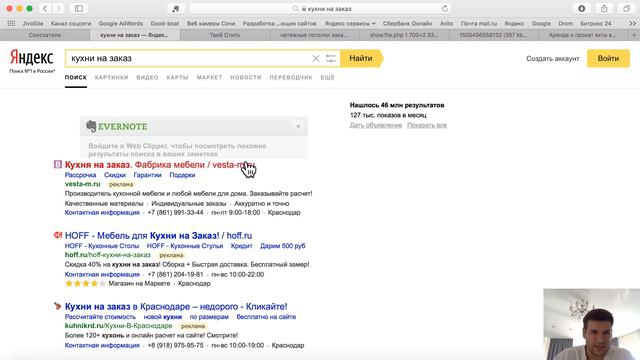Click the Яндекс logo
Screen dimensions: 640x360
click(x=32, y=58)
